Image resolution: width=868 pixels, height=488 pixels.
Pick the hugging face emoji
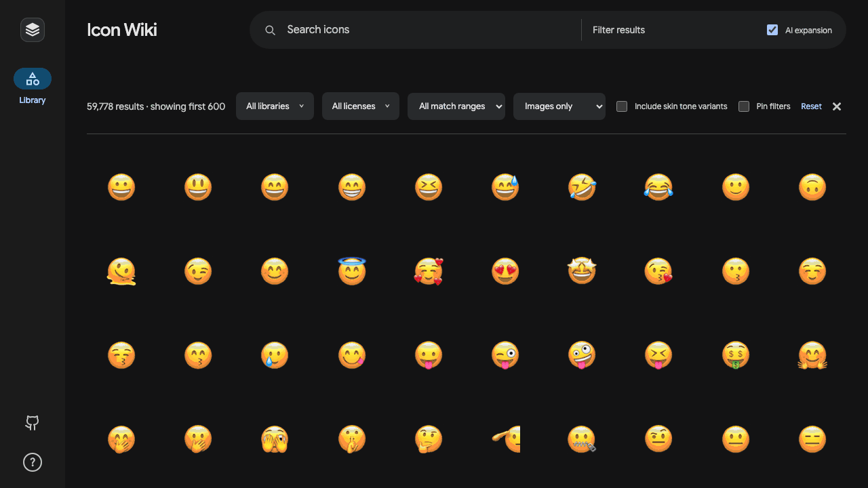point(812,355)
